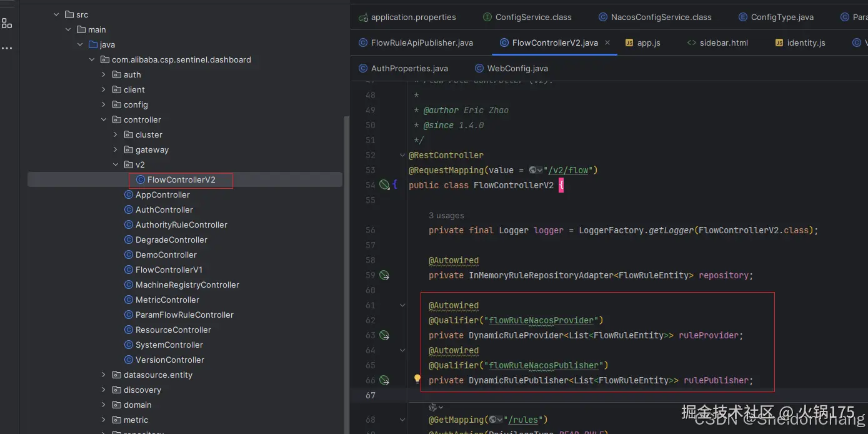This screenshot has width=868, height=434.
Task: Select DemoController in the tree
Action: point(166,255)
